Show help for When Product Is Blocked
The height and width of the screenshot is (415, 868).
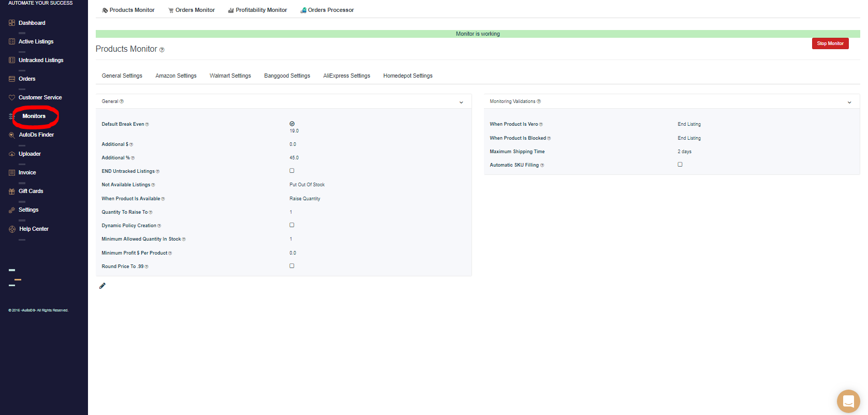pos(549,138)
